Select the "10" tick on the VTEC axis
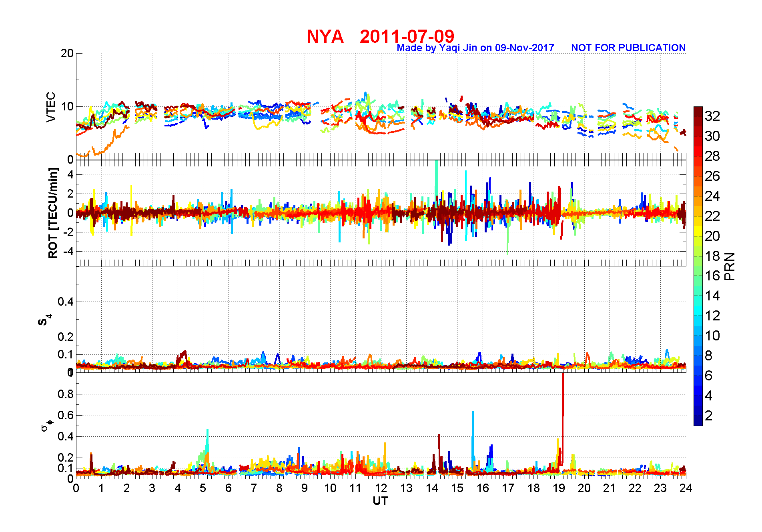 click(x=67, y=106)
